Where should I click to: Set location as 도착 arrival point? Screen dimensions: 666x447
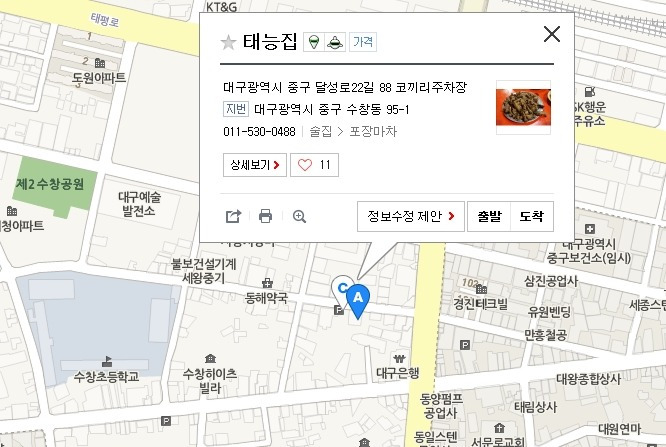(x=532, y=216)
